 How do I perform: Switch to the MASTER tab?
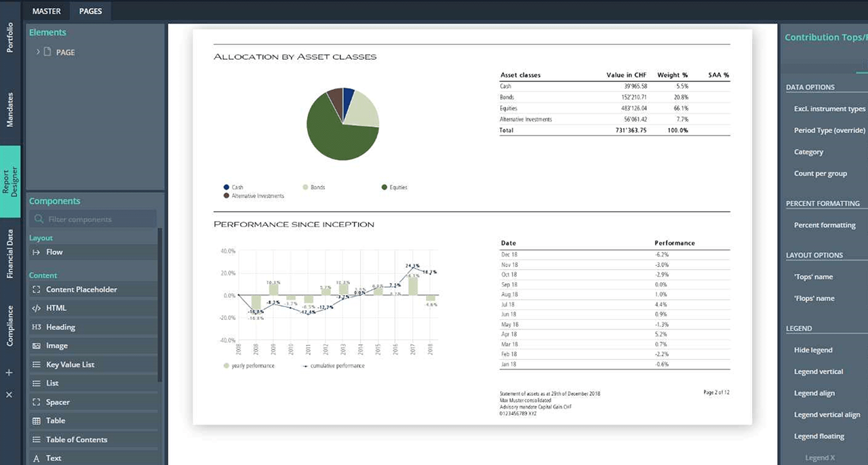47,11
